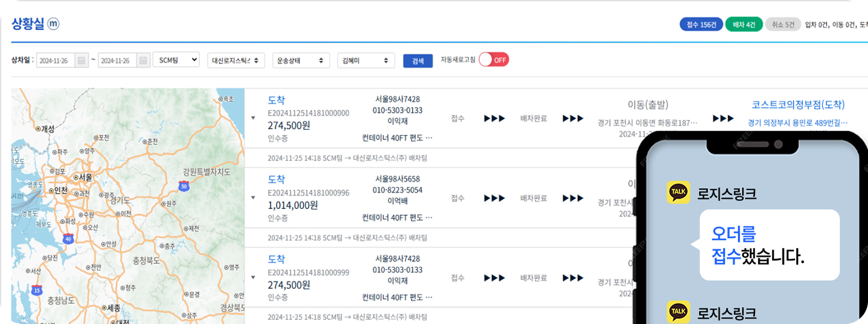The height and width of the screenshot is (324, 868).
Task: Open the 코스트코의정부점(도착) destination link
Action: [798, 105]
